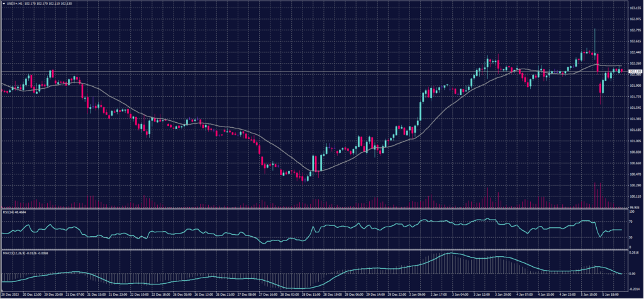Click the 103.155 price scale label
Screen dimensions: 644x299
[x=634, y=9]
